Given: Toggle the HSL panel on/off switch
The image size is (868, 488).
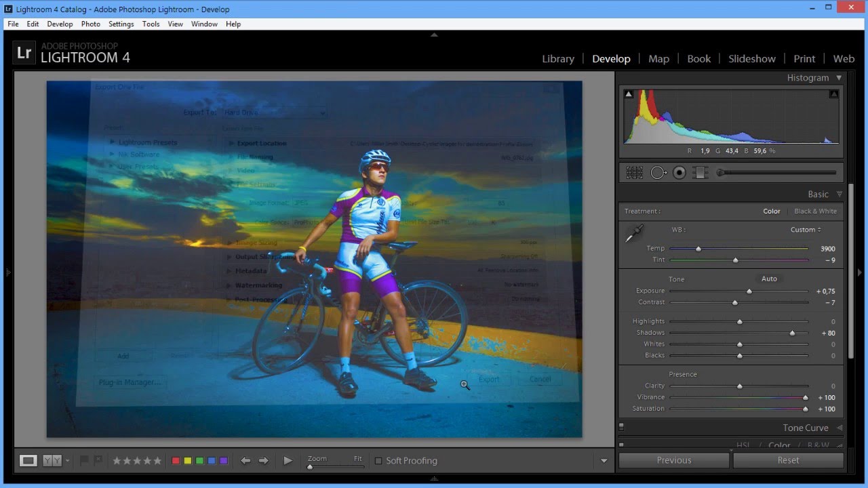Looking at the screenshot, I should point(621,445).
